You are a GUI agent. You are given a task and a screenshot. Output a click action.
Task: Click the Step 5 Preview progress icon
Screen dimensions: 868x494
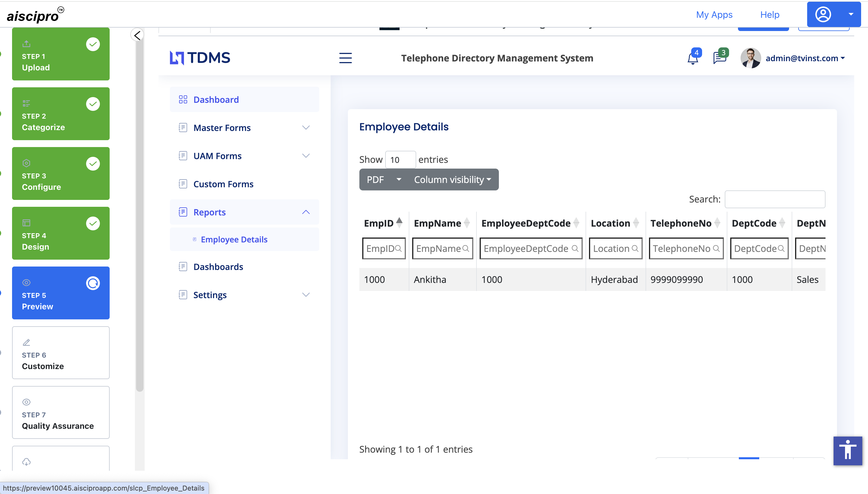pyautogui.click(x=93, y=283)
